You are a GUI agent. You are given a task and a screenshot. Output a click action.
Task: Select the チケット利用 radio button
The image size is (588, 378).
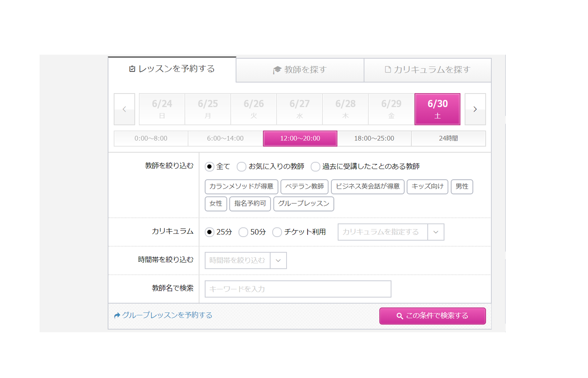tap(277, 232)
